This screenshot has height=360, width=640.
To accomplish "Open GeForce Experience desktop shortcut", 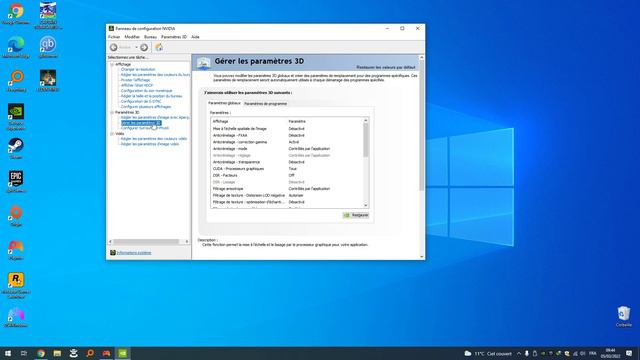I will [x=16, y=117].
